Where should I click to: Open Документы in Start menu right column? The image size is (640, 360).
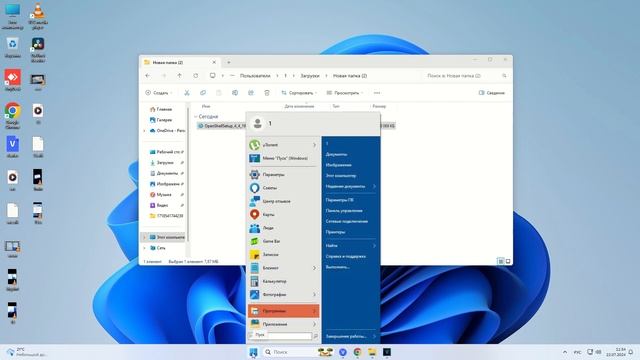(x=336, y=154)
